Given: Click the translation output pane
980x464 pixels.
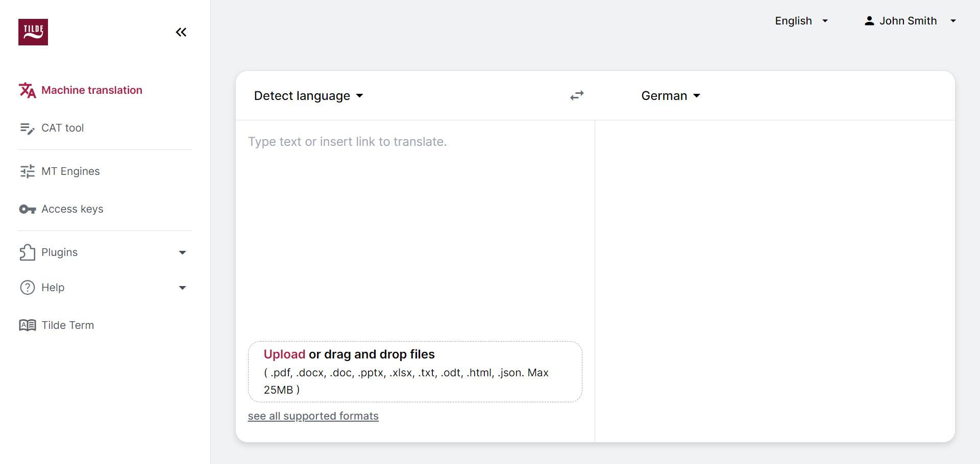Looking at the screenshot, I should coord(775,281).
